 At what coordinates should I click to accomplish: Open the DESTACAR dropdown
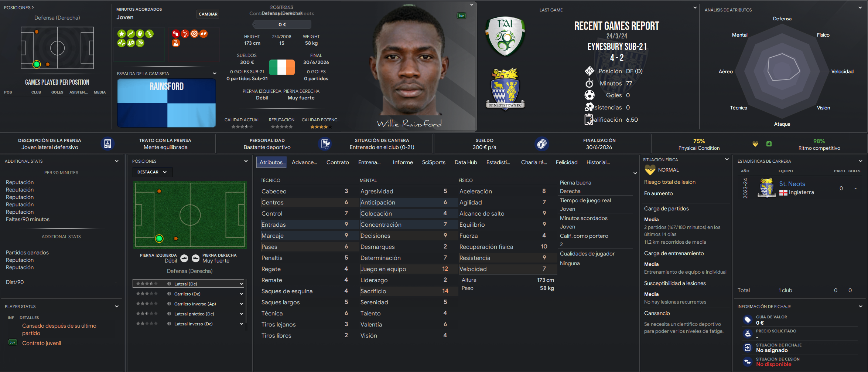pyautogui.click(x=152, y=172)
